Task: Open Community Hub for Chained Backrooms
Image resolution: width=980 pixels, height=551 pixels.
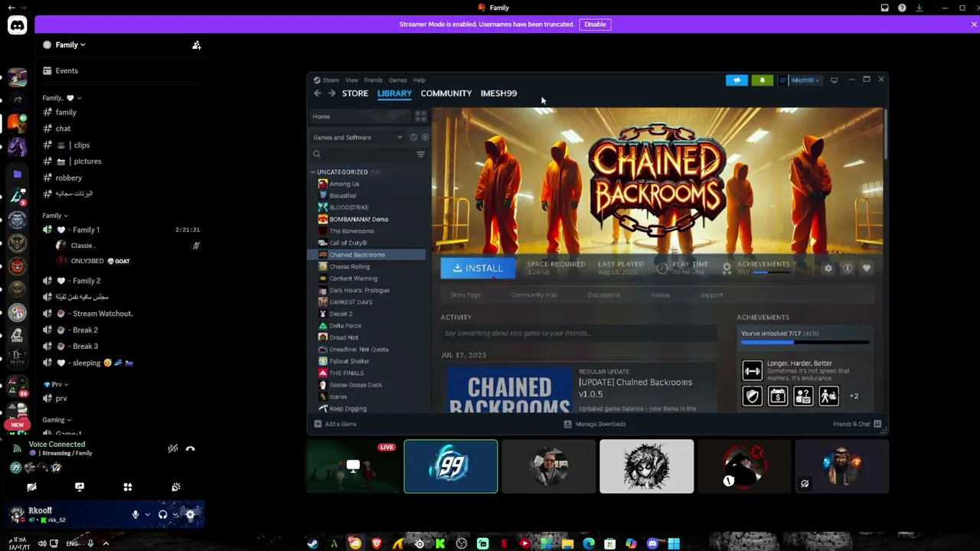Action: 534,295
